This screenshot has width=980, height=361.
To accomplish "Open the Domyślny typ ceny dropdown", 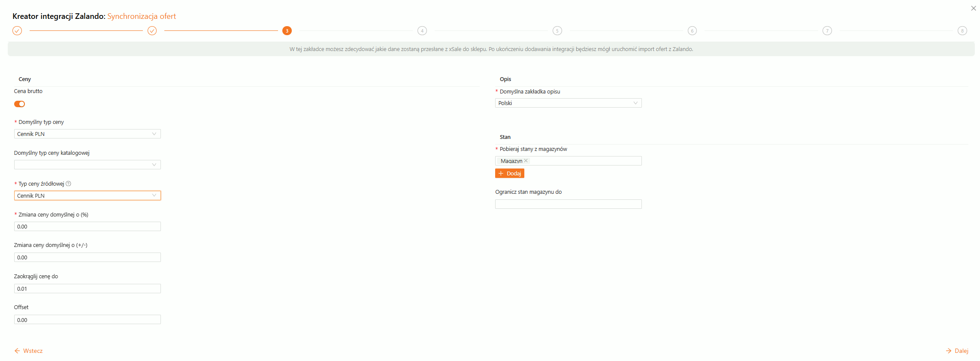I will 88,134.
